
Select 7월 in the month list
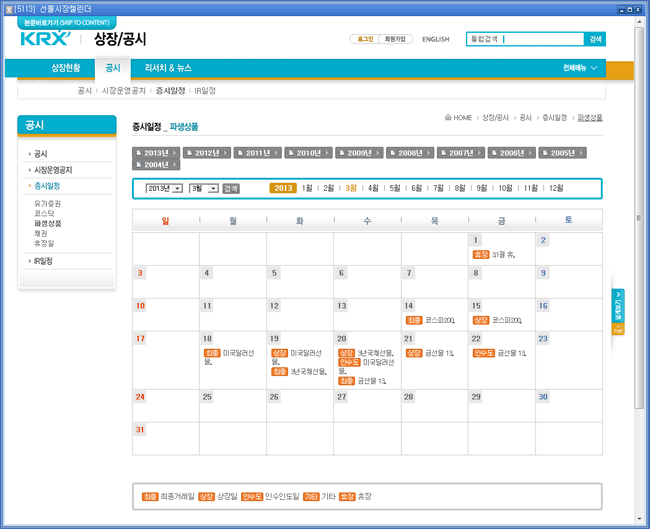[438, 188]
